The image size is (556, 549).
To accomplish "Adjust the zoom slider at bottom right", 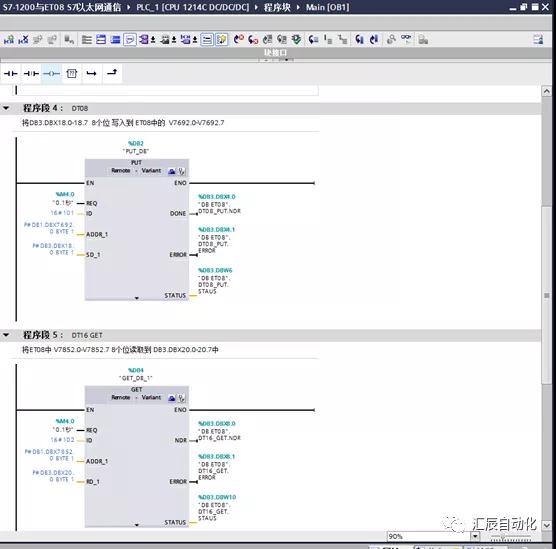I will pyautogui.click(x=511, y=538).
